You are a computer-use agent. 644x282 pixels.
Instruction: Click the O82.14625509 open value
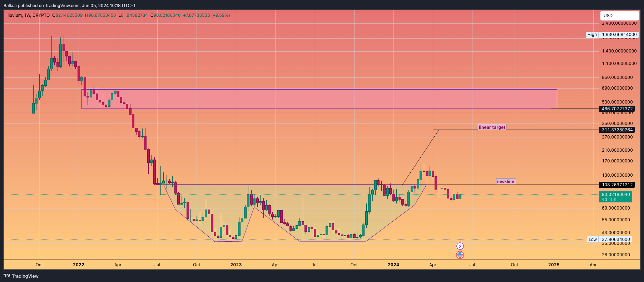68,15
